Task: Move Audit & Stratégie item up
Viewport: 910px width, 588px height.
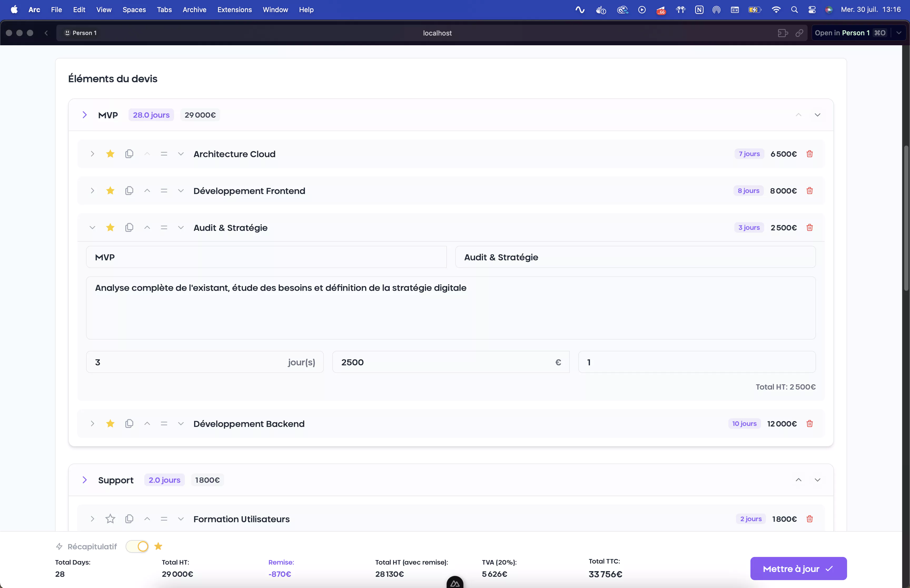Action: click(147, 228)
